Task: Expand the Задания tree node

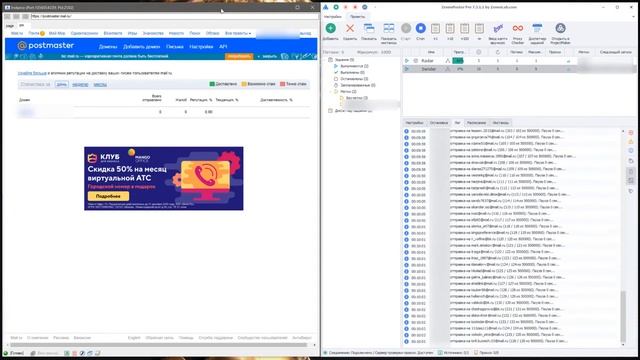Action: click(325, 60)
